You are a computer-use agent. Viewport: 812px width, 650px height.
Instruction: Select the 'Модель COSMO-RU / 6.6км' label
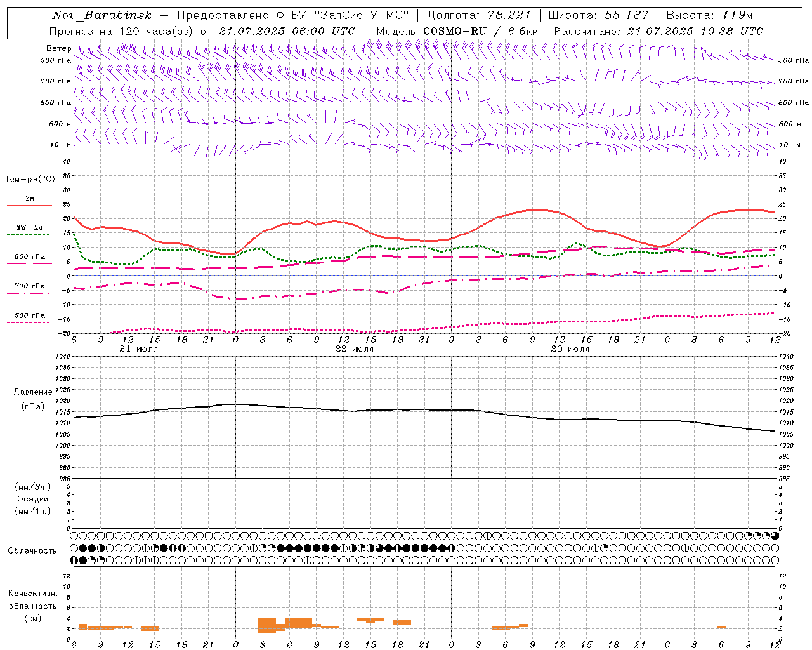457,31
